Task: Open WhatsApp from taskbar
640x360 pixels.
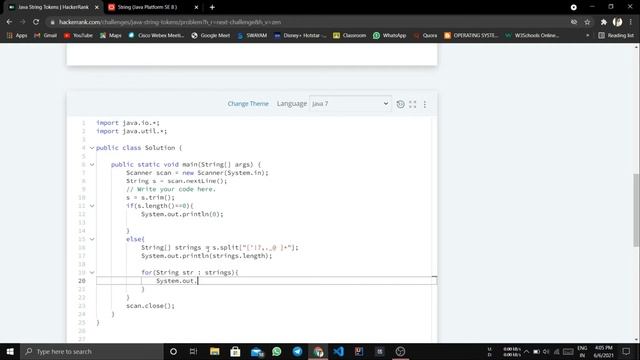Action: [x=277, y=351]
